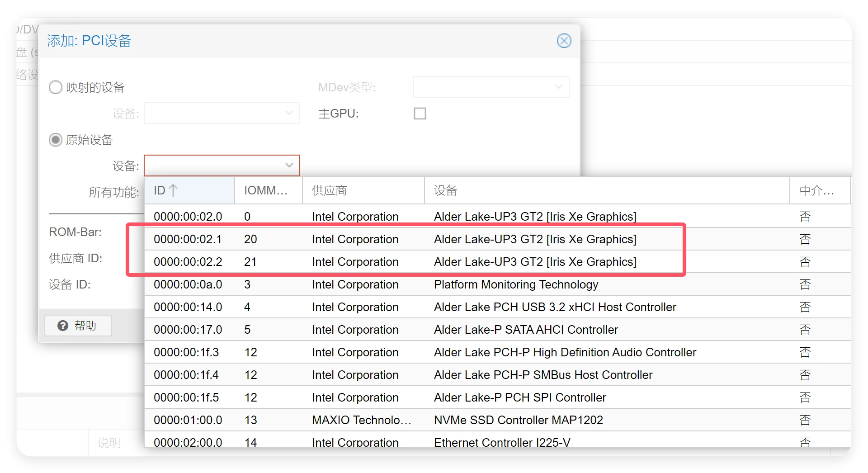This screenshot has height=473, width=868.
Task: Click IOMMU group 13 cell
Action: click(250, 420)
